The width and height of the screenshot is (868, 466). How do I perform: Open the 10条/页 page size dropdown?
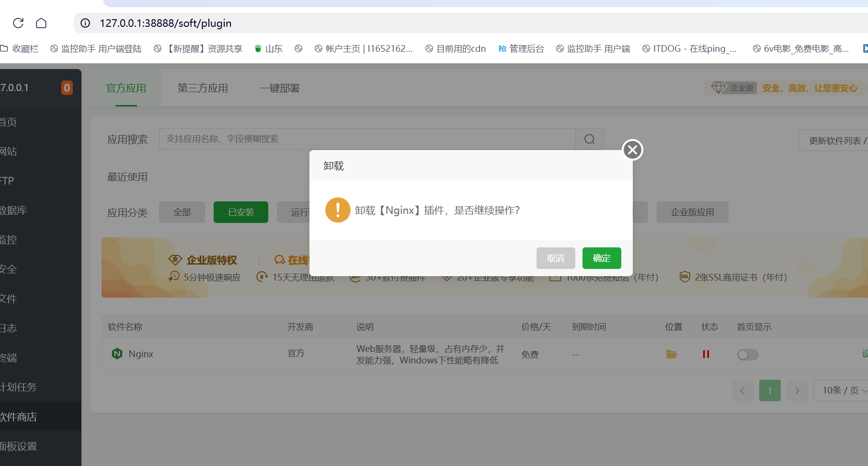tap(842, 391)
